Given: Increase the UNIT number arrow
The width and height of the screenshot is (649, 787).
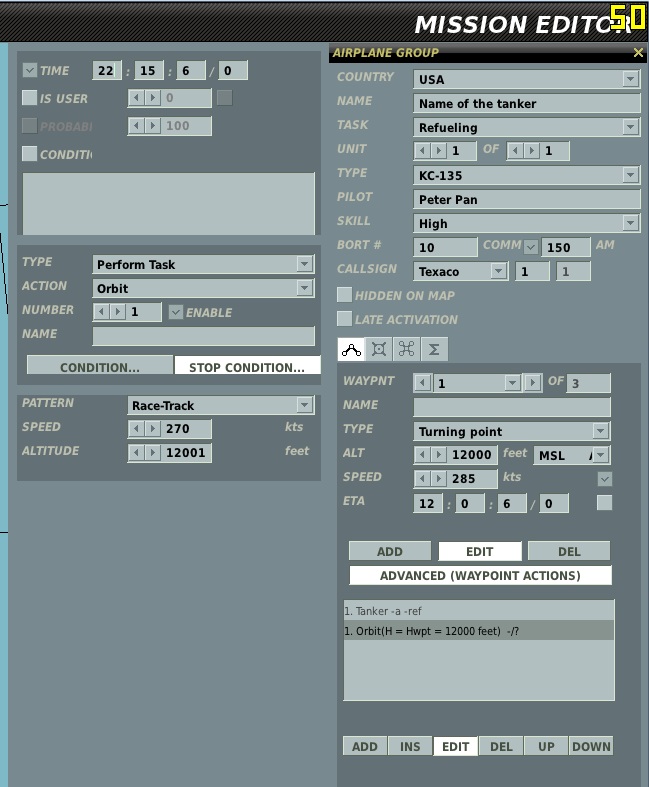Looking at the screenshot, I should (x=439, y=151).
